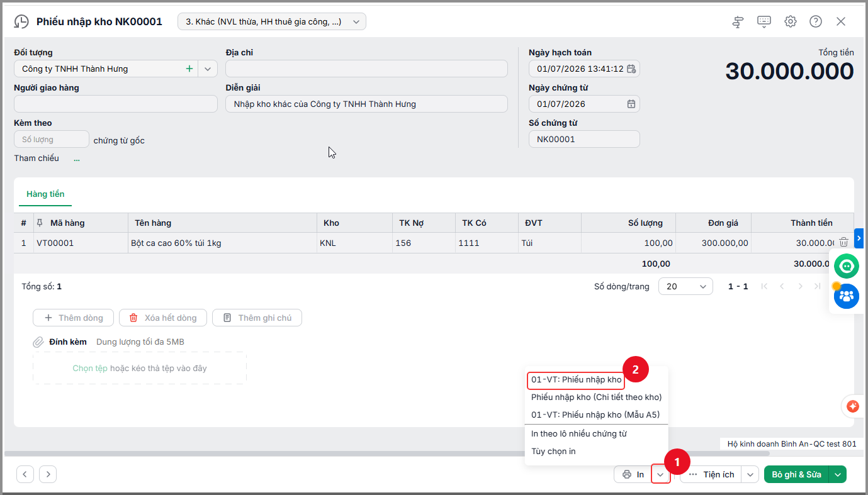Click the history clock icon beside the title

pyautogui.click(x=21, y=22)
